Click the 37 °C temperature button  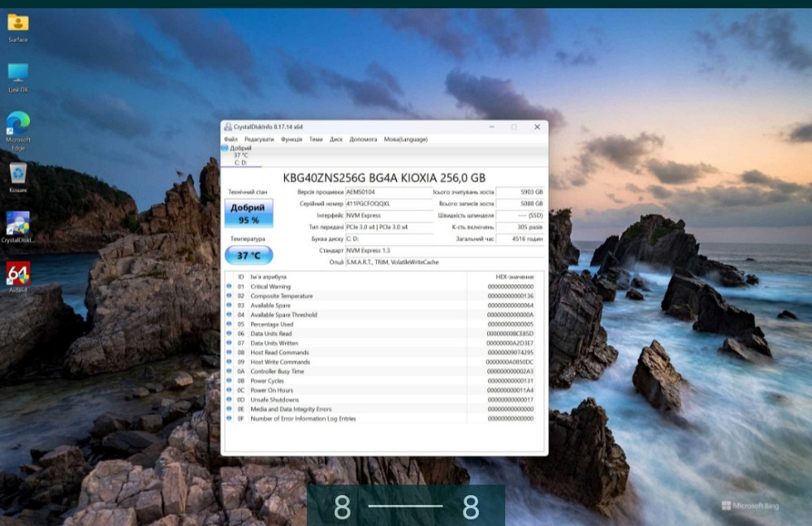248,255
